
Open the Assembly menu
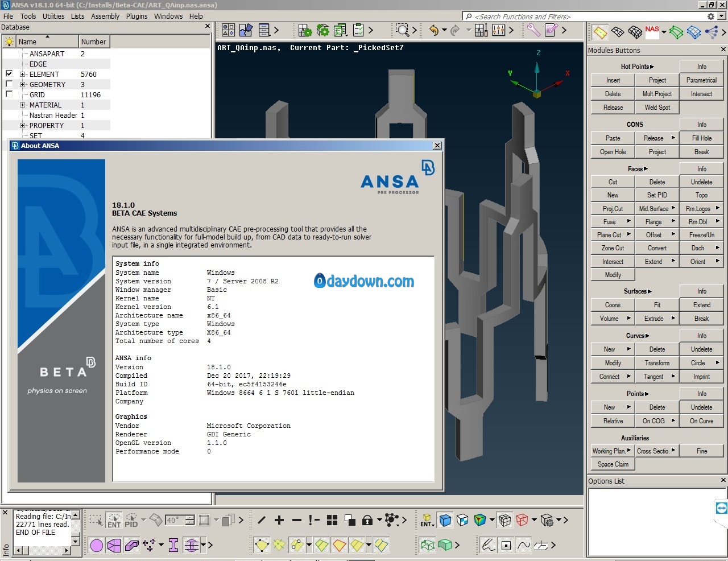point(105,16)
